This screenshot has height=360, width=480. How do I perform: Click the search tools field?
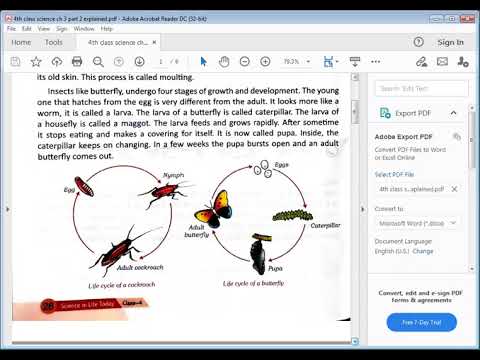421,89
